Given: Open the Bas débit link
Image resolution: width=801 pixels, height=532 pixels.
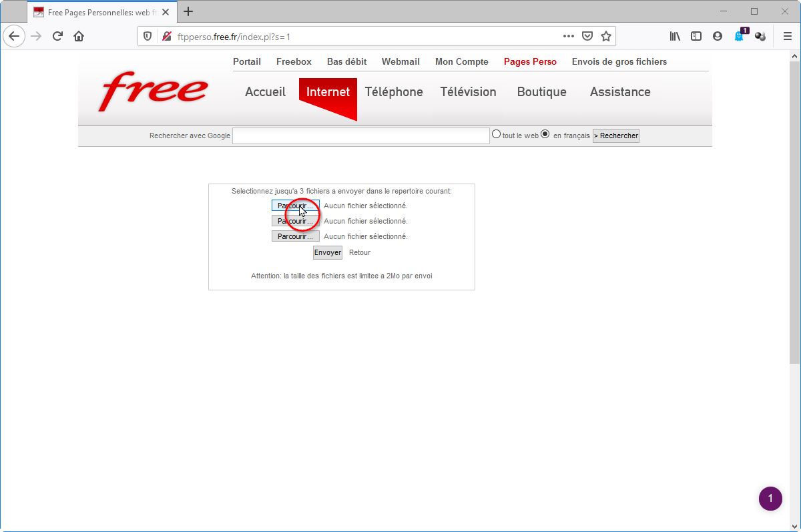Looking at the screenshot, I should (346, 61).
